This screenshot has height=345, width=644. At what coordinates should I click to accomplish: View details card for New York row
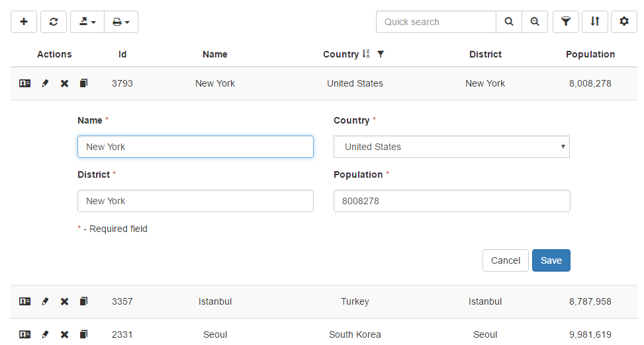click(24, 83)
